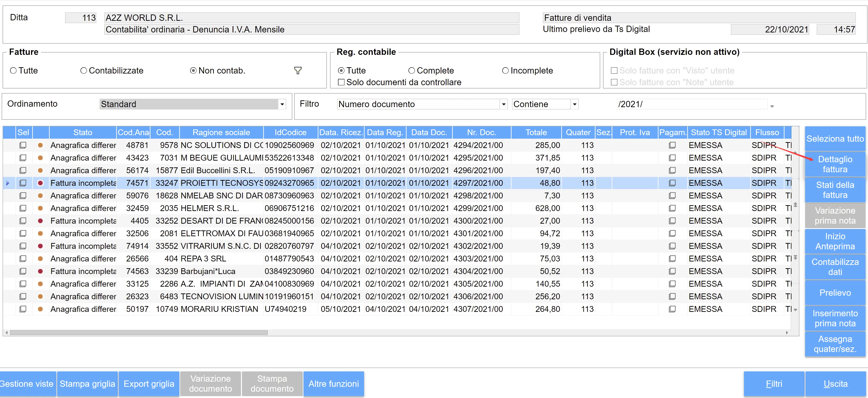Select the Contabilizzate radio button
The height and width of the screenshot is (398, 868).
click(84, 70)
